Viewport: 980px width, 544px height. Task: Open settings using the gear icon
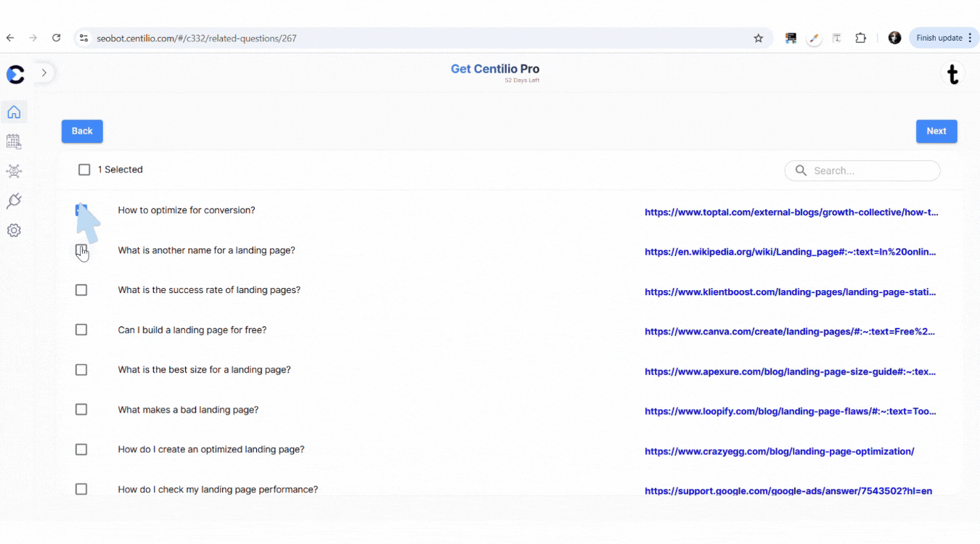click(14, 230)
